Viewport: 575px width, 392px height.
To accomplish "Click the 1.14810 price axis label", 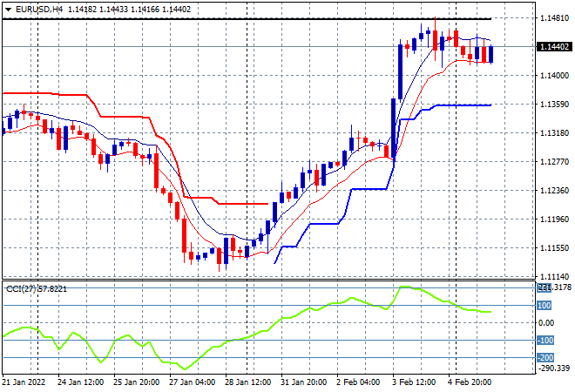I will 554,18.
